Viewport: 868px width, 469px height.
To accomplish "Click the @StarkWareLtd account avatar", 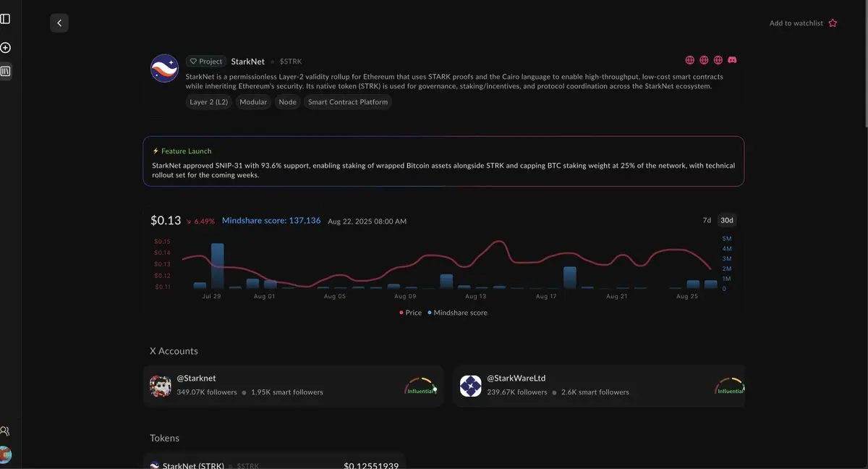I will [471, 386].
